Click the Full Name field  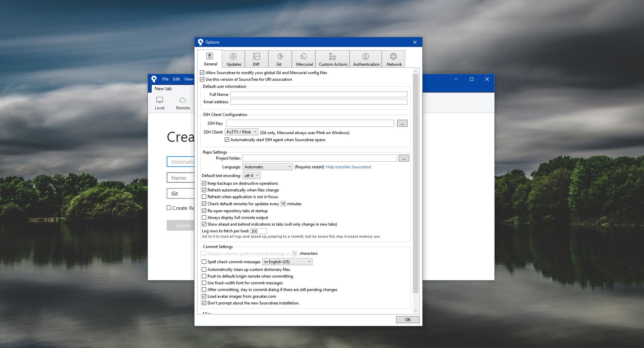[x=319, y=94]
